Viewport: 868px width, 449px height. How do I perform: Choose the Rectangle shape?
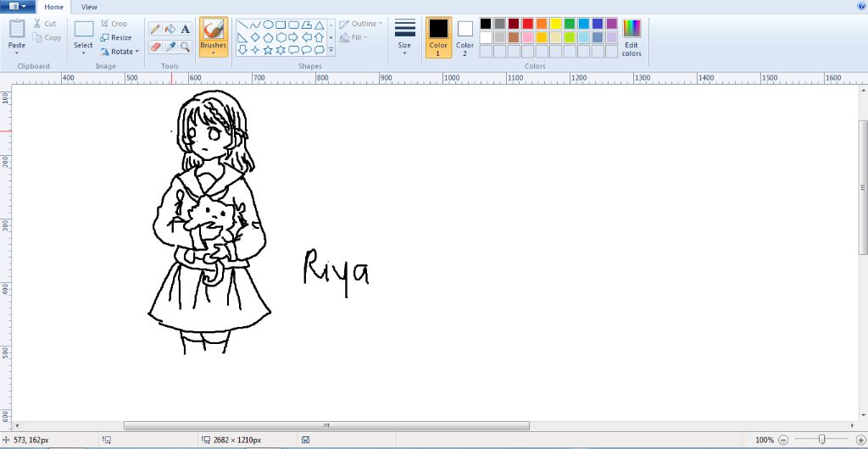(281, 25)
